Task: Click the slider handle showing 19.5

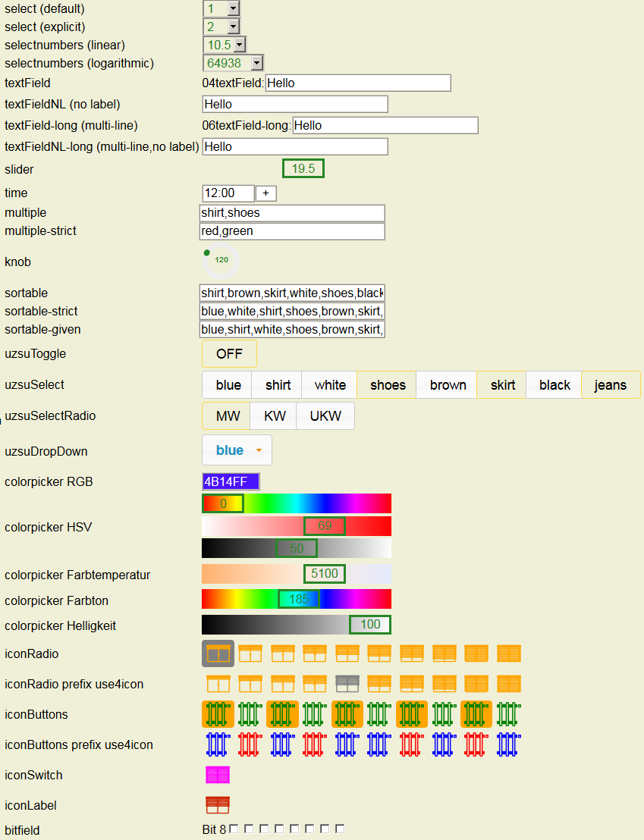Action: (x=303, y=169)
